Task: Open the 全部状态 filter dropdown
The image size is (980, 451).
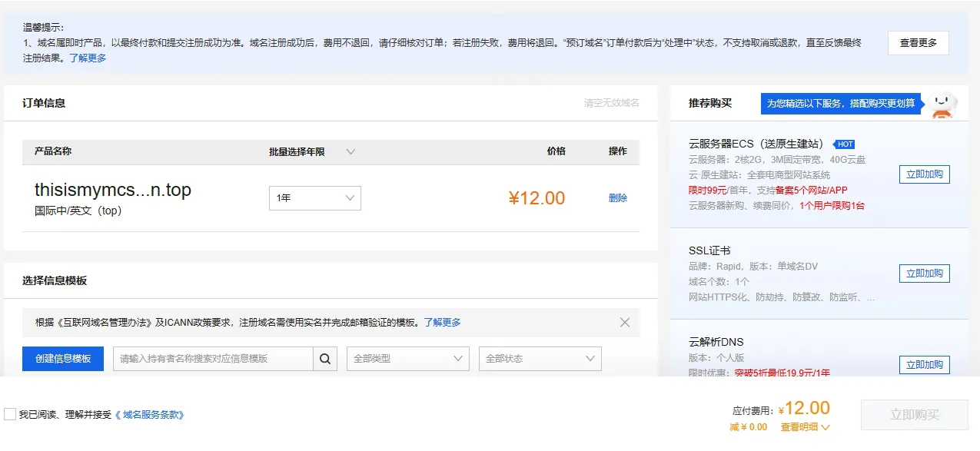Action: [540, 359]
